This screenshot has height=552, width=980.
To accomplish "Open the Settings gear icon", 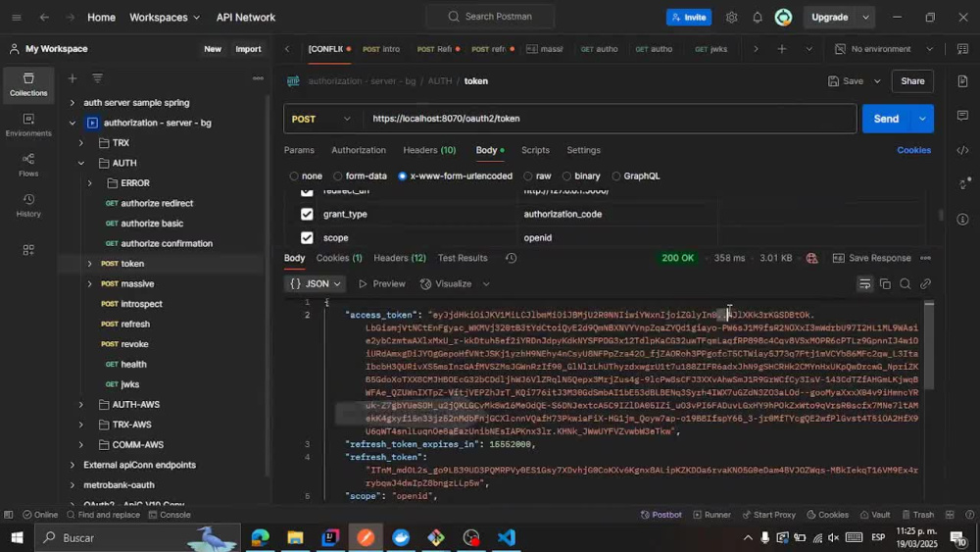I will tap(731, 18).
